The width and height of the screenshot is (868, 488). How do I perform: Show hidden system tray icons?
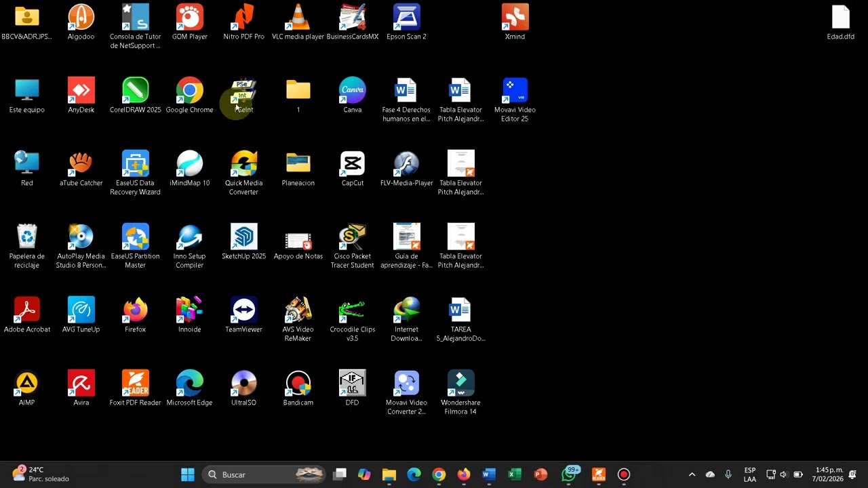coord(692,474)
